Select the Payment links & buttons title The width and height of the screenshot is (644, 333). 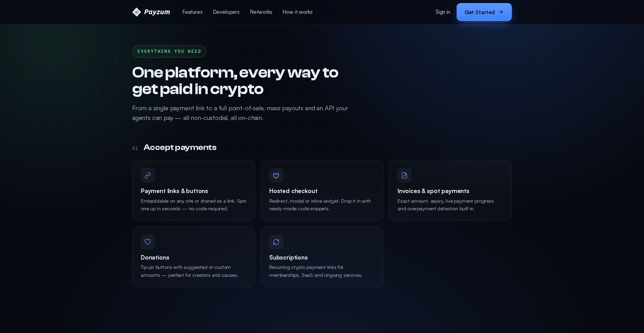tap(174, 191)
